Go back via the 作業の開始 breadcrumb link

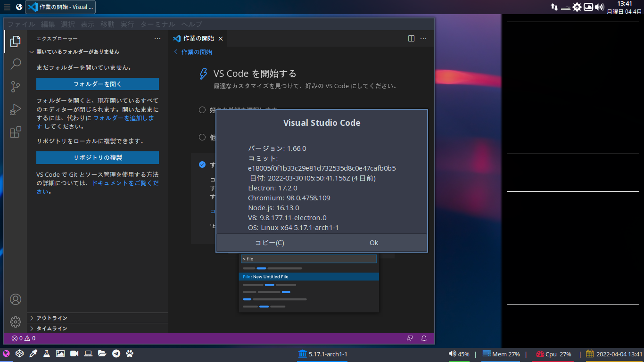[x=193, y=52]
